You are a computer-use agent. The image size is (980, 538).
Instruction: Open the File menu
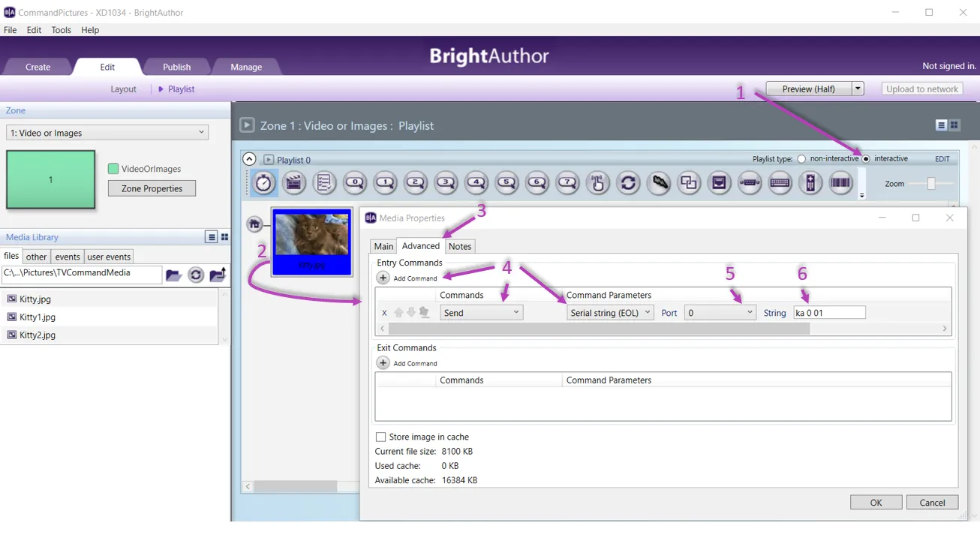tap(11, 30)
